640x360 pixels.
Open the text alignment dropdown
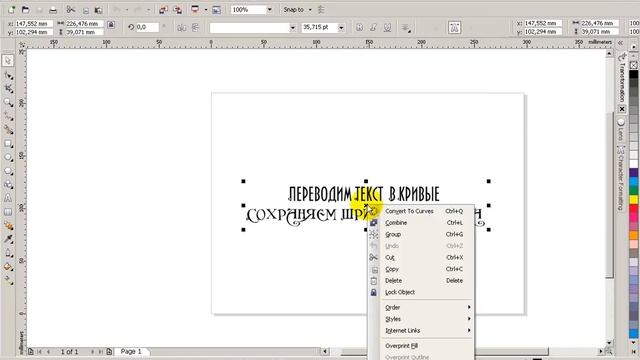point(406,28)
